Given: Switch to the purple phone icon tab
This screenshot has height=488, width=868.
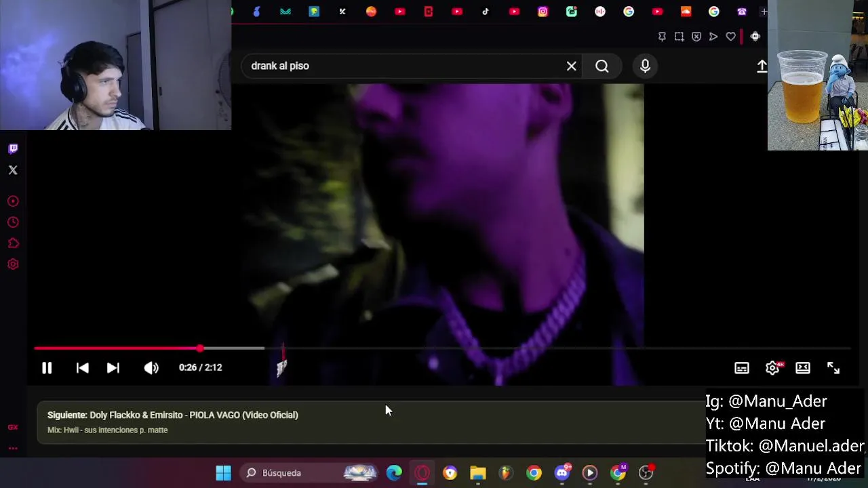Looking at the screenshot, I should [742, 12].
